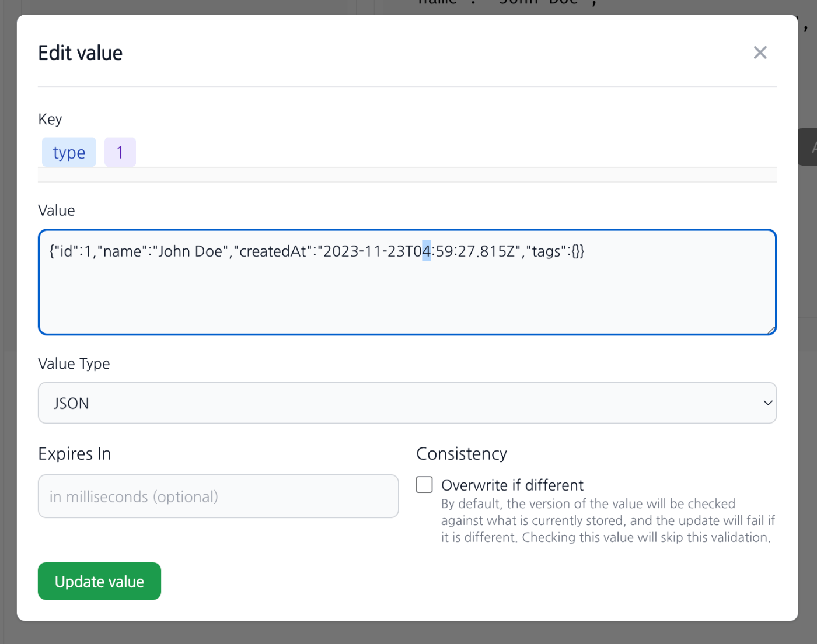The width and height of the screenshot is (817, 644).
Task: Click the resize grip of Value textarea
Action: pos(771,330)
